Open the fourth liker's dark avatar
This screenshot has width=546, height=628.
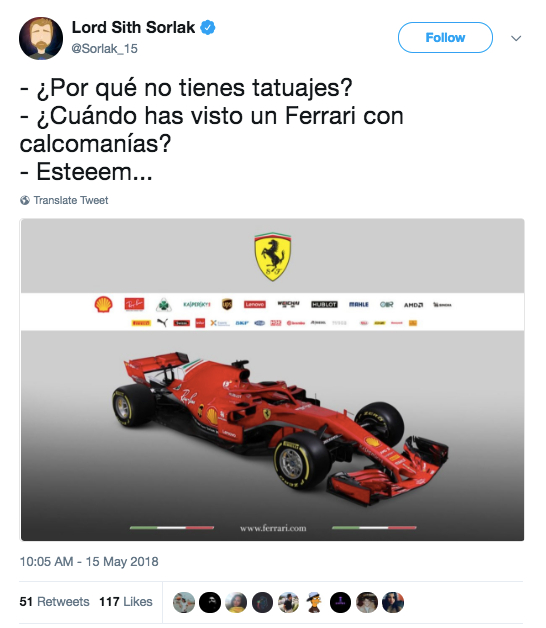(x=262, y=602)
